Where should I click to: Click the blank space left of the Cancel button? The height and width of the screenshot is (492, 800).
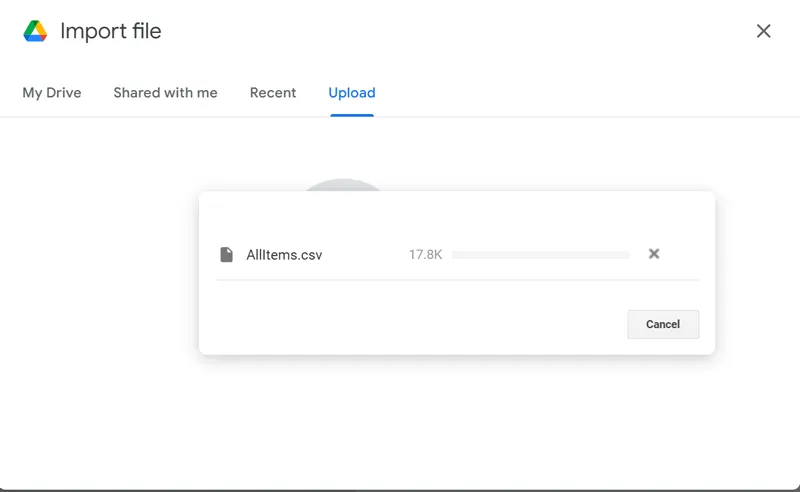click(420, 324)
